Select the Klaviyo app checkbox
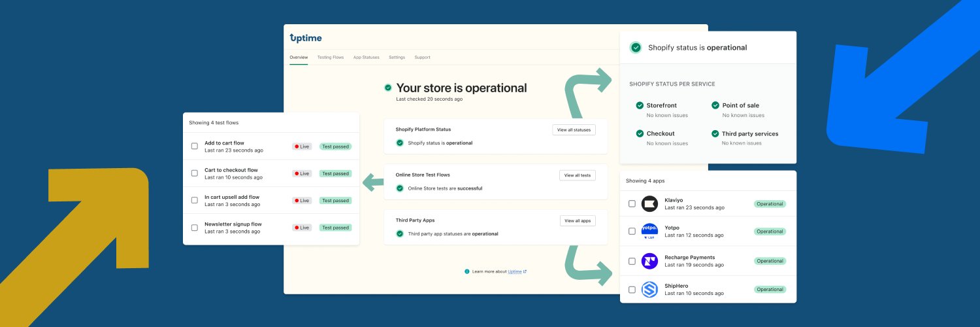 click(x=632, y=203)
